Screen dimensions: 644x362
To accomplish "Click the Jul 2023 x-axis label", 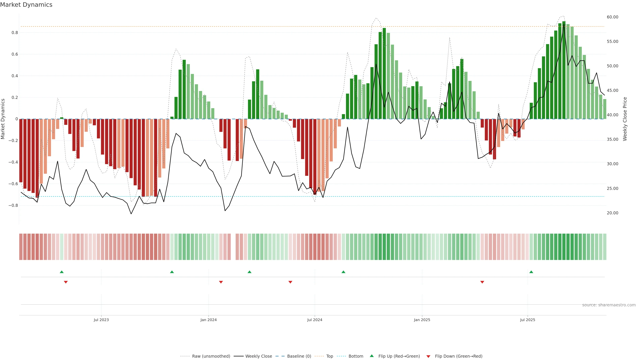I will tap(101, 320).
